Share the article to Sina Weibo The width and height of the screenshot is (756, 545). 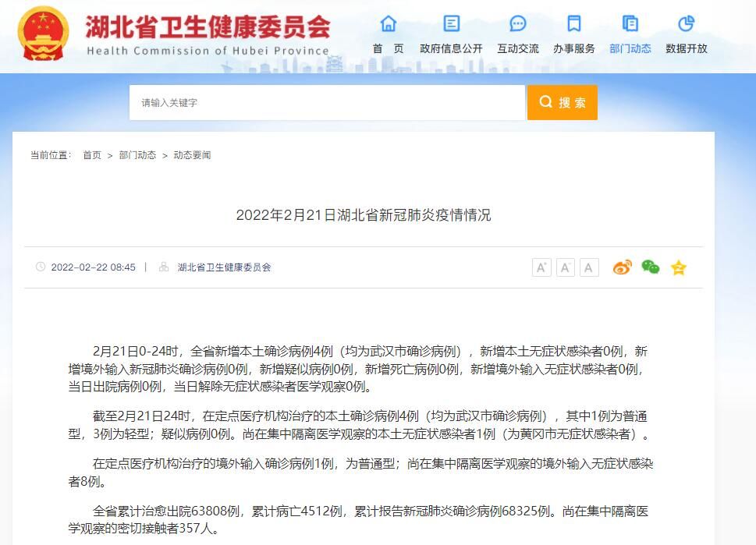[622, 267]
